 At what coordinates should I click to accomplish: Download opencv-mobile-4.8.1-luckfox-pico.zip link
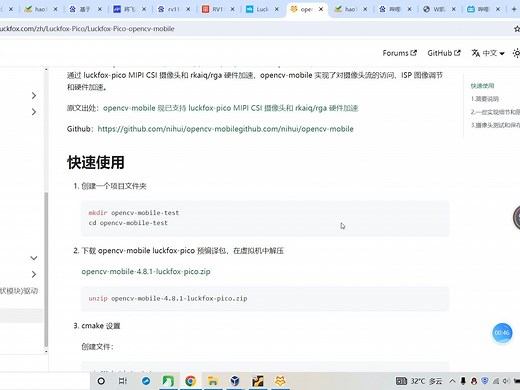146,271
